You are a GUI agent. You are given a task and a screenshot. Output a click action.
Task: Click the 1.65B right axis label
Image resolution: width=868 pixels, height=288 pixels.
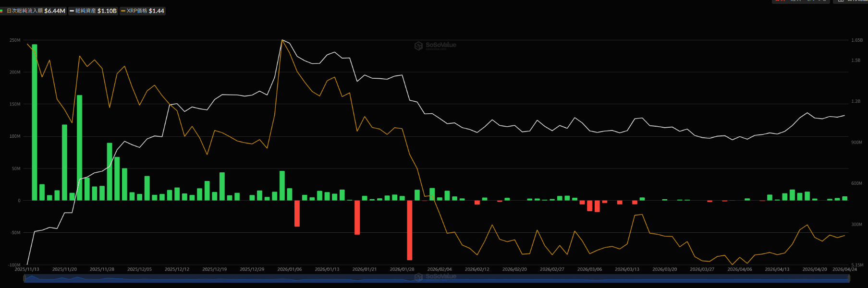pyautogui.click(x=856, y=40)
